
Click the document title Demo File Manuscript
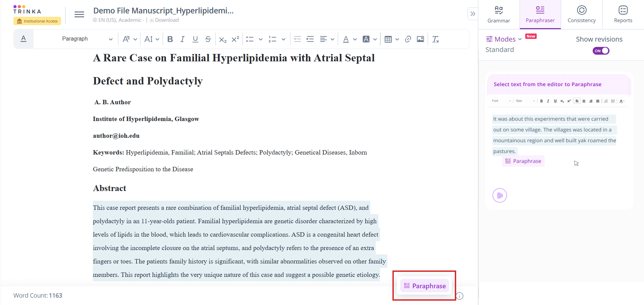(x=163, y=11)
